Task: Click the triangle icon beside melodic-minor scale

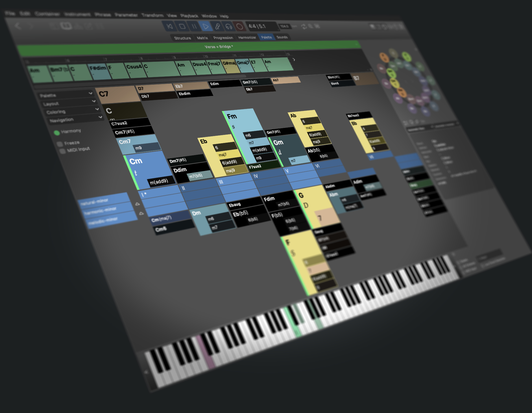Action: pos(141,213)
